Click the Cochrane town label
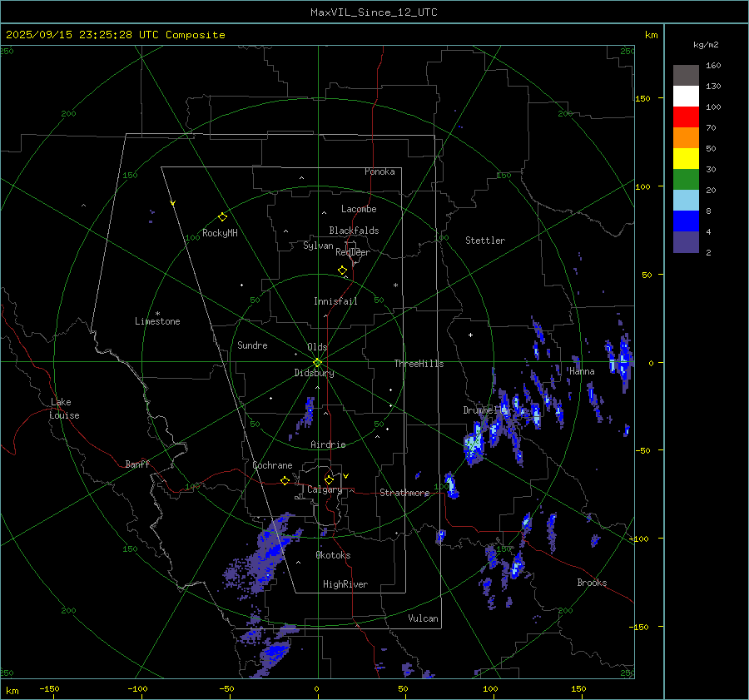 [x=272, y=465]
